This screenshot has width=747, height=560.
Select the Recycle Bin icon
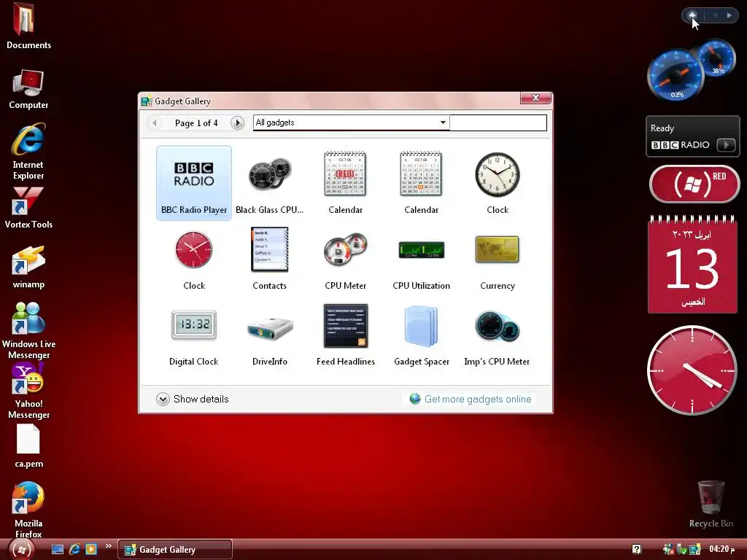(711, 504)
